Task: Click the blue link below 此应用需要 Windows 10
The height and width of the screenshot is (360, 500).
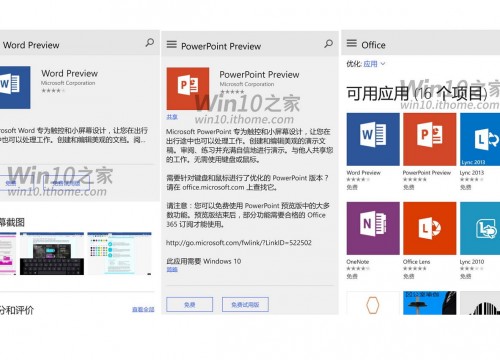Action: coord(172,269)
